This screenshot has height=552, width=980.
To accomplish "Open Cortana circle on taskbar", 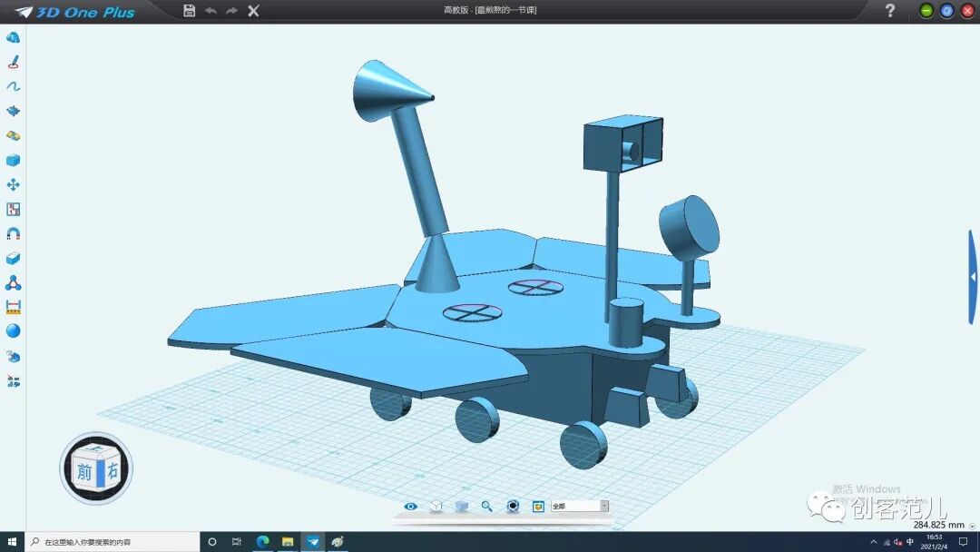I will (x=211, y=542).
